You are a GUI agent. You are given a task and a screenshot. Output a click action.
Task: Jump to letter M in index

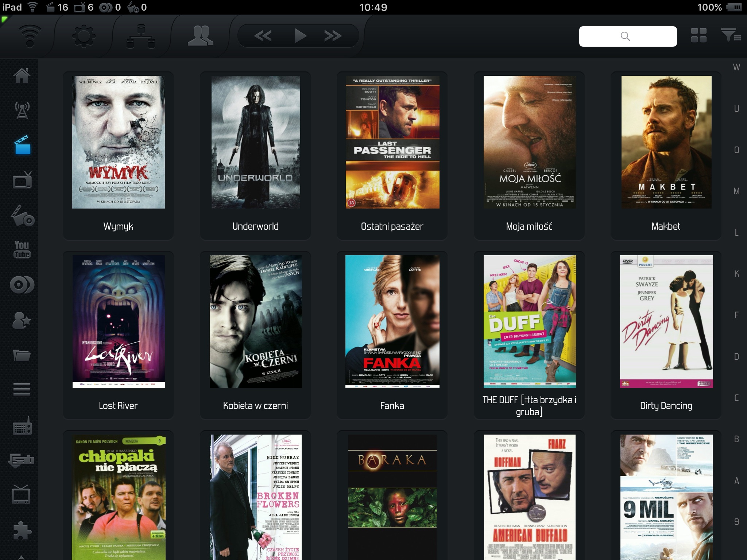click(x=736, y=191)
